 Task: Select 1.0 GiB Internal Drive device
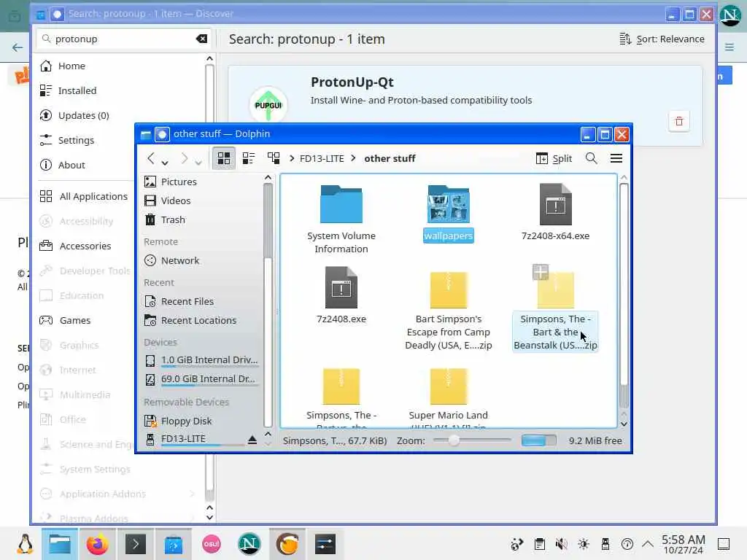201,360
